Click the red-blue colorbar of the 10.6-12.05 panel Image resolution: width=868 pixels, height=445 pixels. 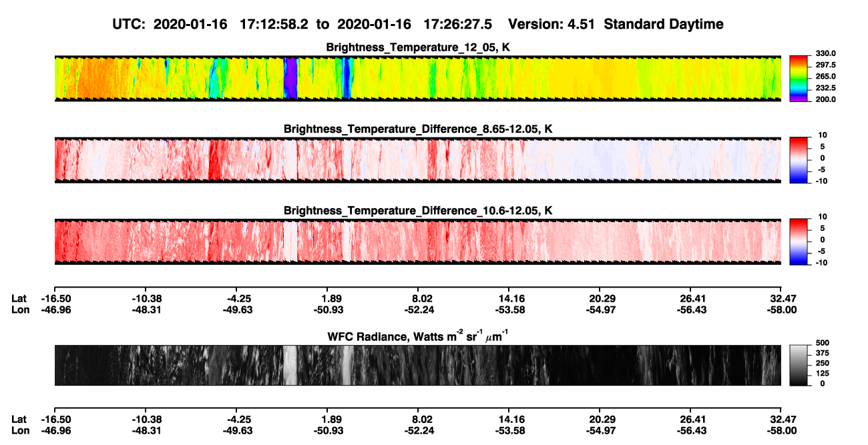(x=799, y=241)
